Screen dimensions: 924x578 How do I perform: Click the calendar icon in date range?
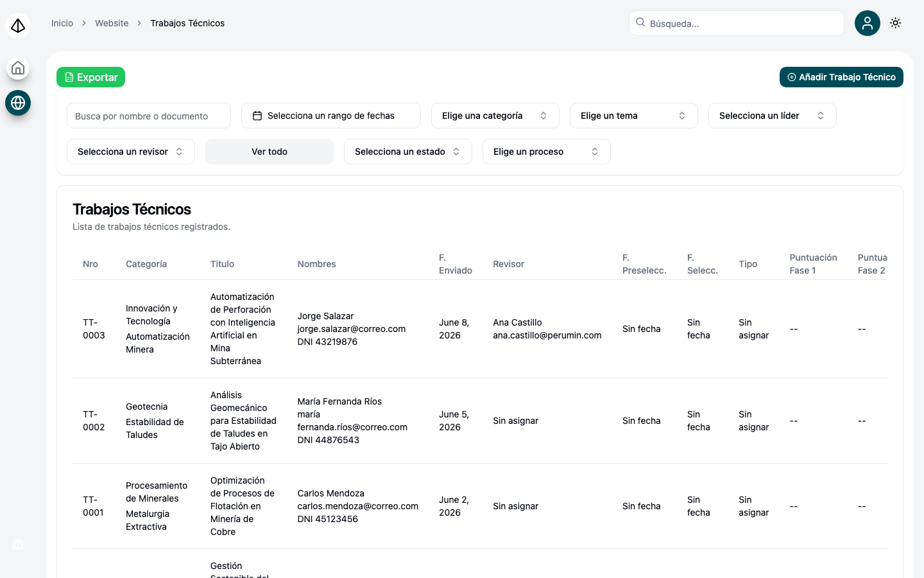point(257,116)
